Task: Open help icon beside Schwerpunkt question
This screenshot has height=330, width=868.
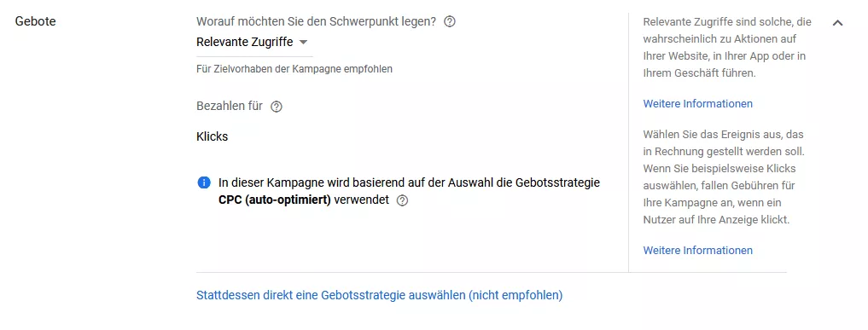Action: pyautogui.click(x=450, y=22)
